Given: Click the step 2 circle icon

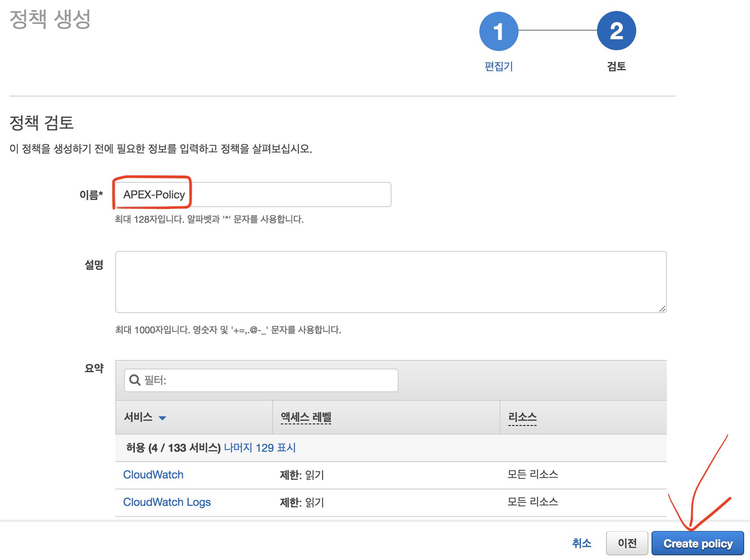Looking at the screenshot, I should click(616, 31).
